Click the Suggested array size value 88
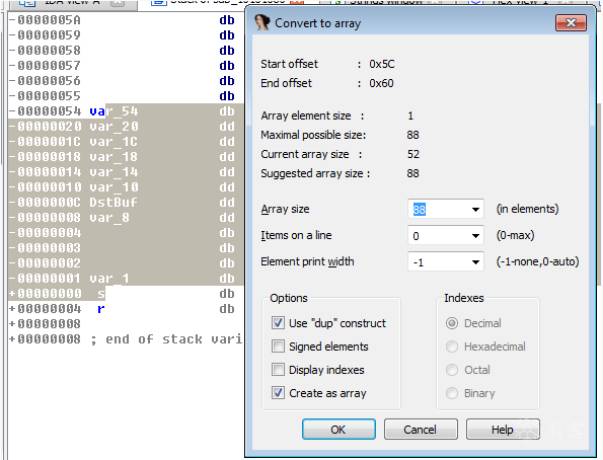 coord(413,173)
